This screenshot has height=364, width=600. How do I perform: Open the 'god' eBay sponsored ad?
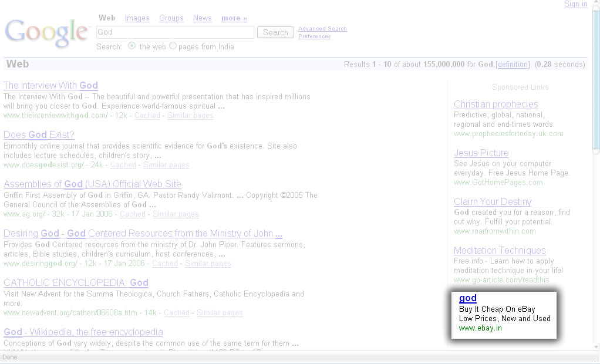click(x=467, y=298)
